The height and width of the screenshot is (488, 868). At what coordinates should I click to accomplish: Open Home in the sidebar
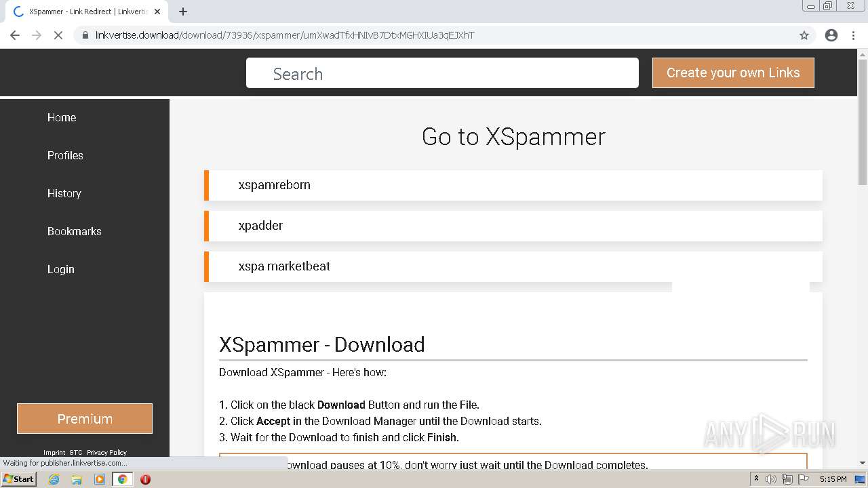pyautogui.click(x=62, y=117)
